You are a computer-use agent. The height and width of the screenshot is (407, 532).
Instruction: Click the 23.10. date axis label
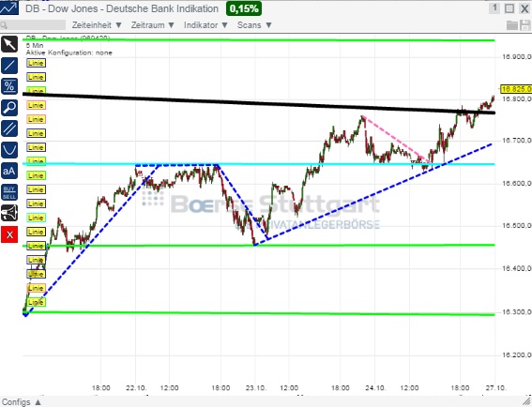point(256,387)
